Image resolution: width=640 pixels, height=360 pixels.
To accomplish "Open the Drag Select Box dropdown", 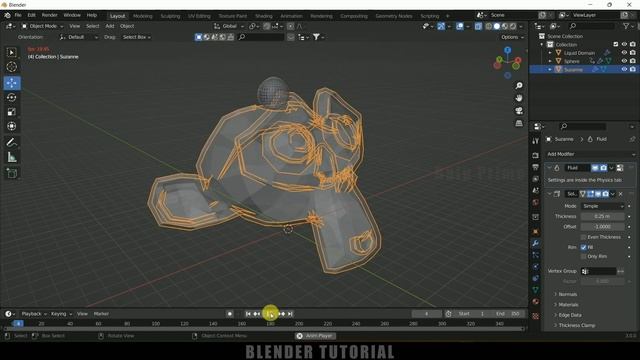I will pos(136,37).
